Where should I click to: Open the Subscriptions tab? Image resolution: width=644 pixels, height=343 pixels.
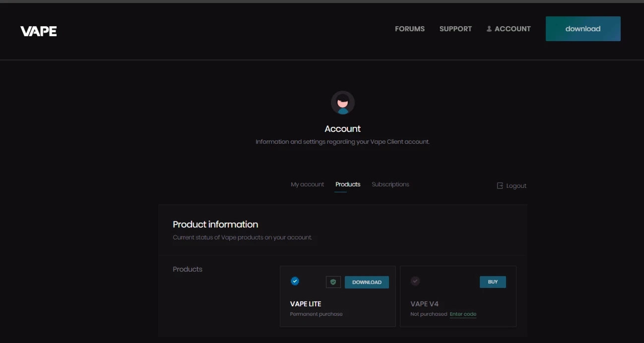coord(390,184)
